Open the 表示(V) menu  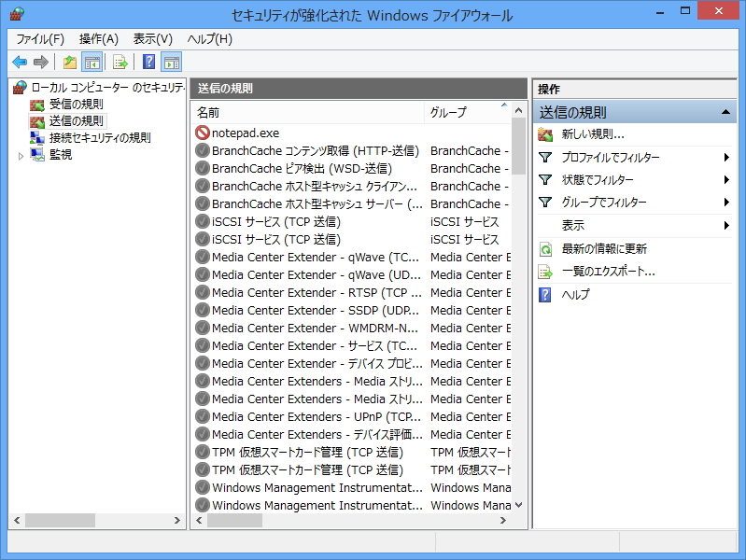click(x=153, y=39)
